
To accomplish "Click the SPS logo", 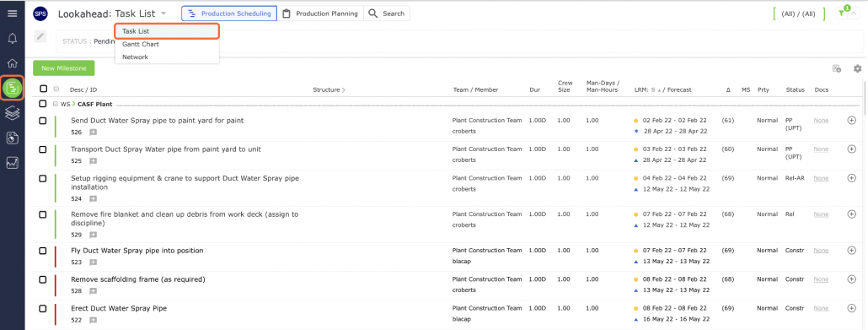I will (x=40, y=14).
